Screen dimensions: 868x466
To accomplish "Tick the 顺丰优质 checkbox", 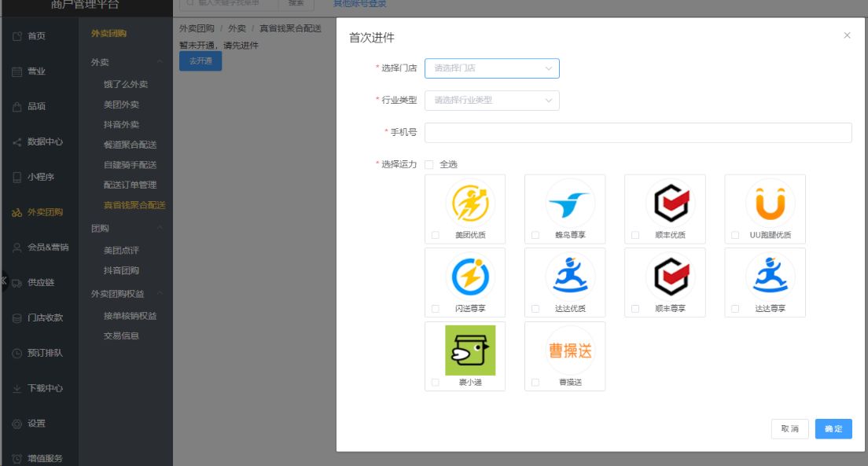I will pyautogui.click(x=635, y=235).
